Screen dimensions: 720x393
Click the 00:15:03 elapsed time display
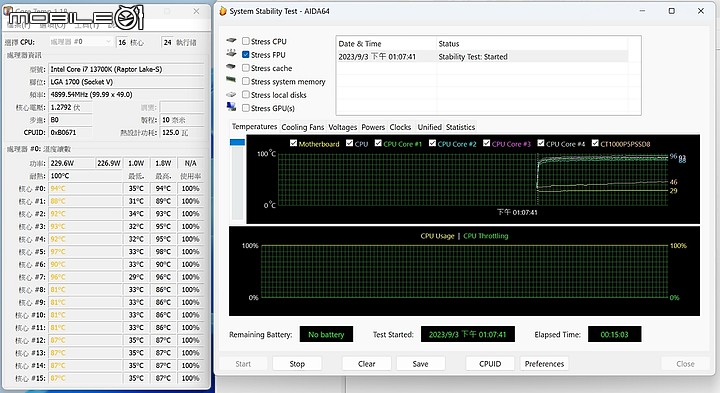614,334
